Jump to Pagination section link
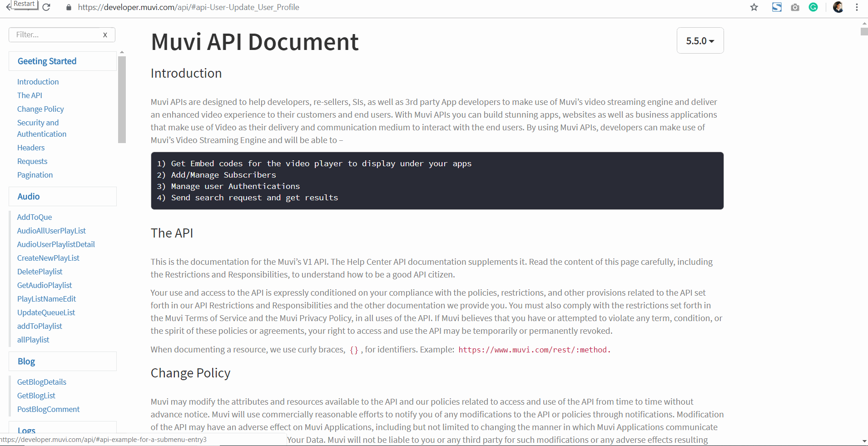This screenshot has height=446, width=868. tap(35, 175)
